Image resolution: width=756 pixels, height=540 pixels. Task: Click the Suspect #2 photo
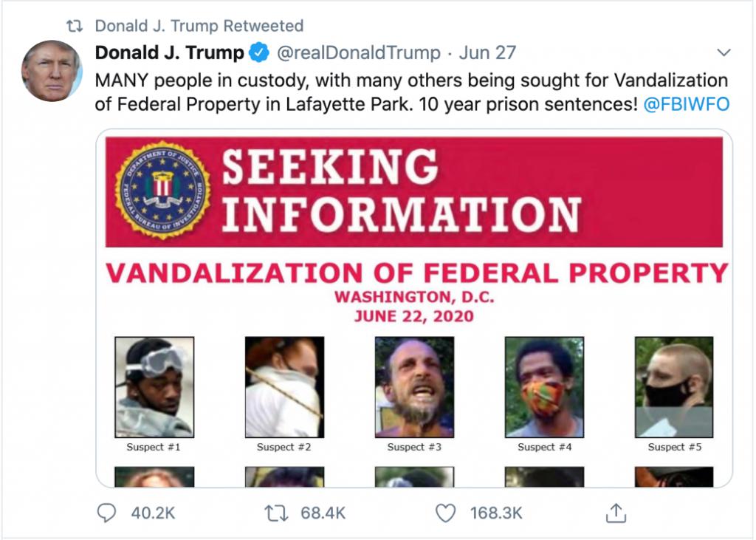tap(284, 387)
